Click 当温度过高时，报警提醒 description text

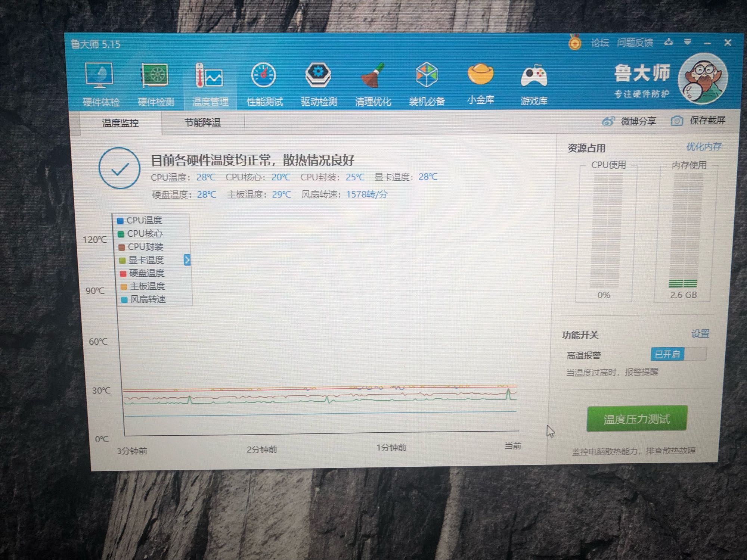click(612, 372)
